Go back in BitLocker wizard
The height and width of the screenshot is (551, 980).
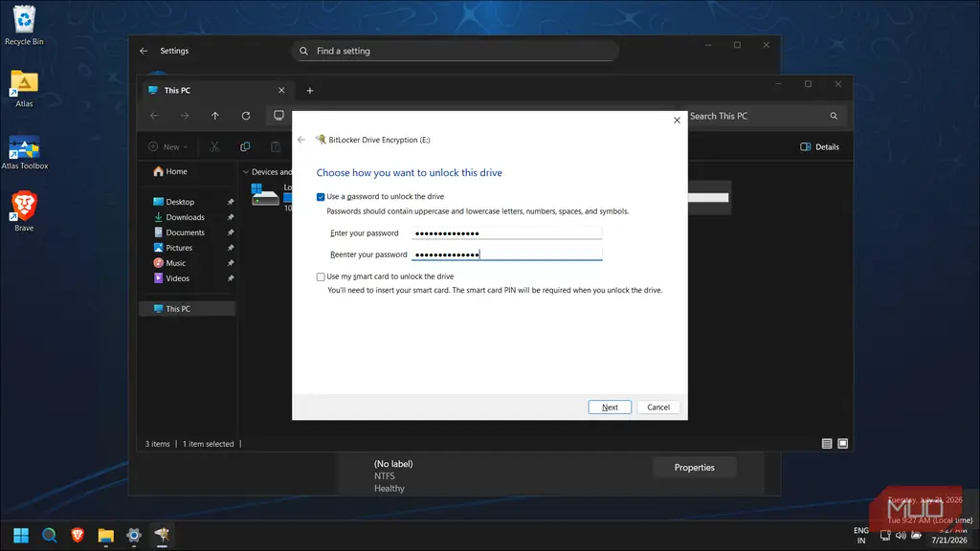pyautogui.click(x=301, y=140)
